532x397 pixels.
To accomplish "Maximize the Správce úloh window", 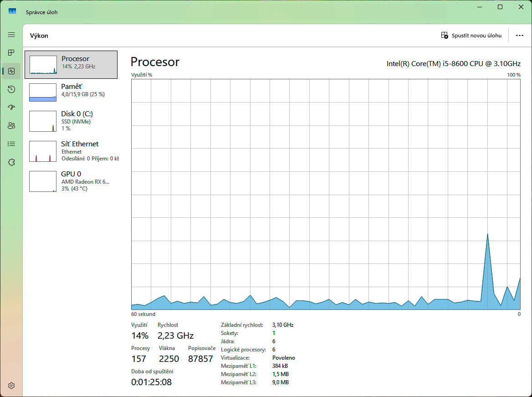I will point(500,7).
